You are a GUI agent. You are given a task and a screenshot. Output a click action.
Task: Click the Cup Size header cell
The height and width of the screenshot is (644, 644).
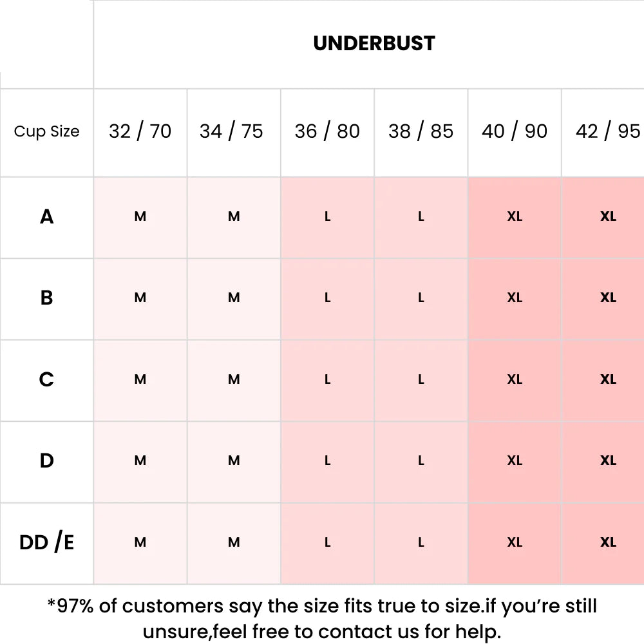point(46,131)
